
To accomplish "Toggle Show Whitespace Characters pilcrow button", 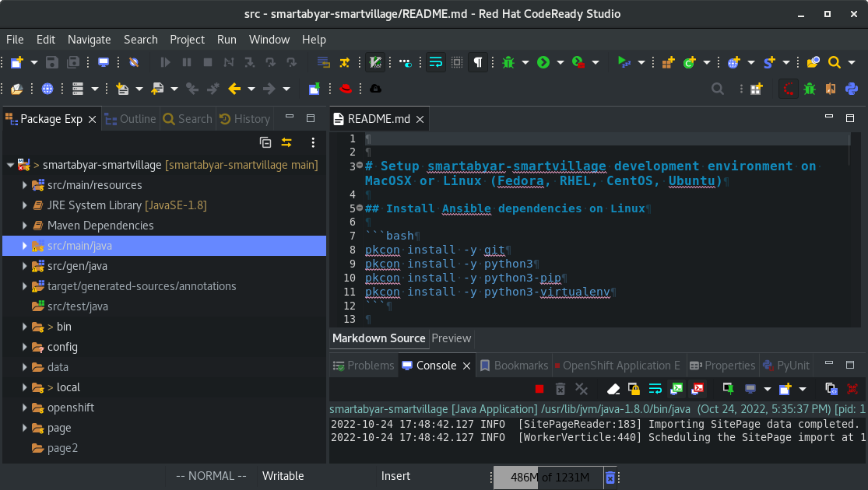I will [x=478, y=62].
